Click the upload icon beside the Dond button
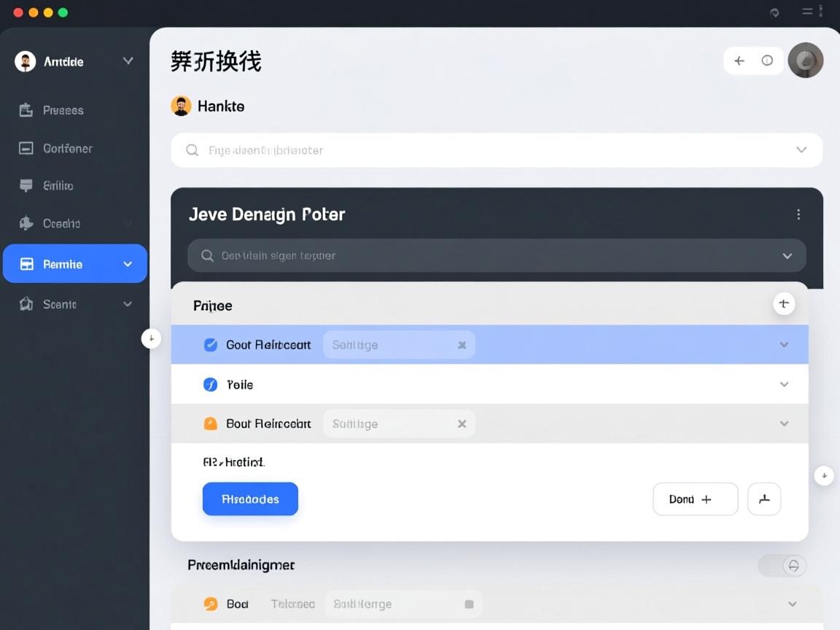This screenshot has width=840, height=630. click(x=764, y=499)
